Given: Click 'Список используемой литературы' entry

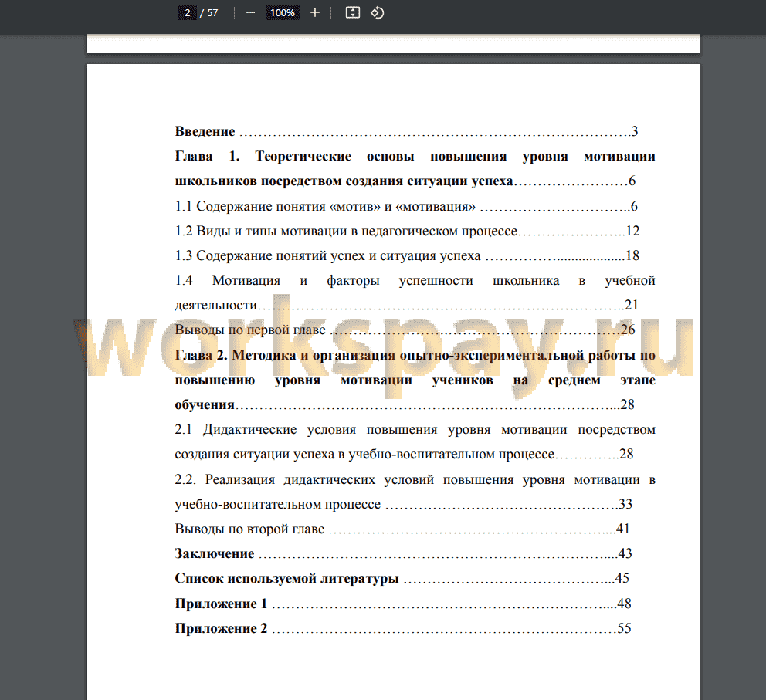Looking at the screenshot, I should 402,579.
